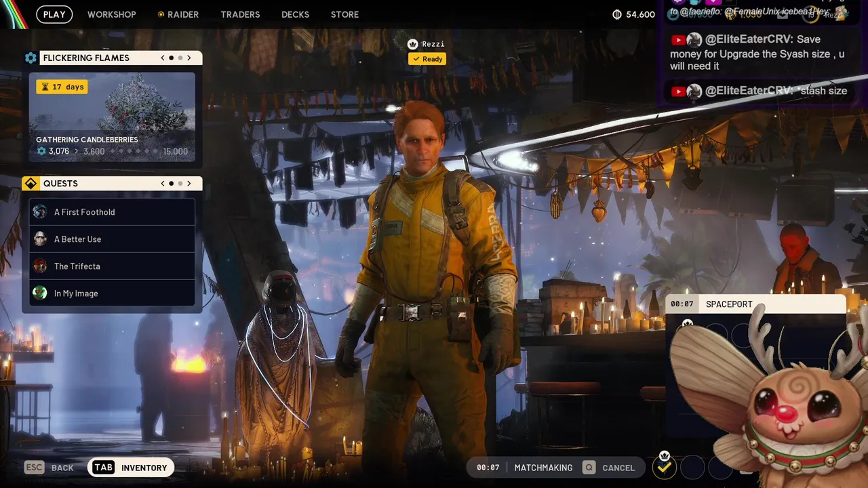Click the party leader crown above Rezzi

pos(412,44)
